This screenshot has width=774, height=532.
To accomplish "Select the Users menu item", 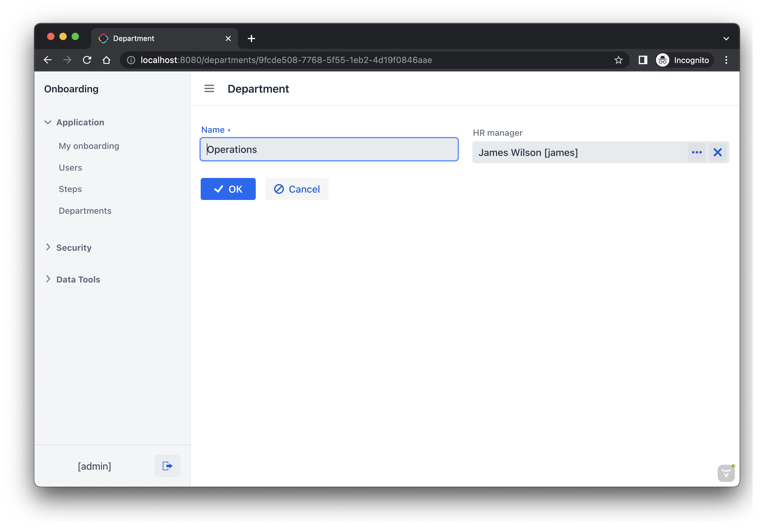I will point(70,168).
